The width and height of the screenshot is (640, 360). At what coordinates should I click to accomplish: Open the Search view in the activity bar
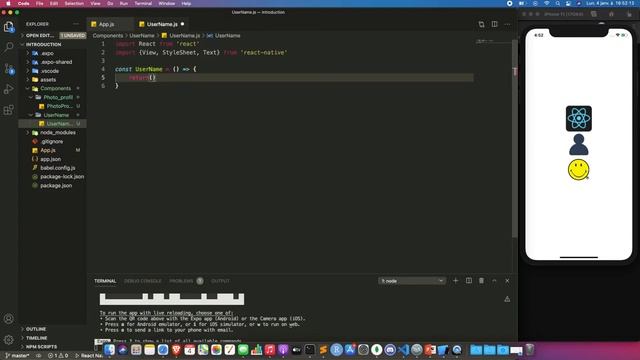point(9,47)
